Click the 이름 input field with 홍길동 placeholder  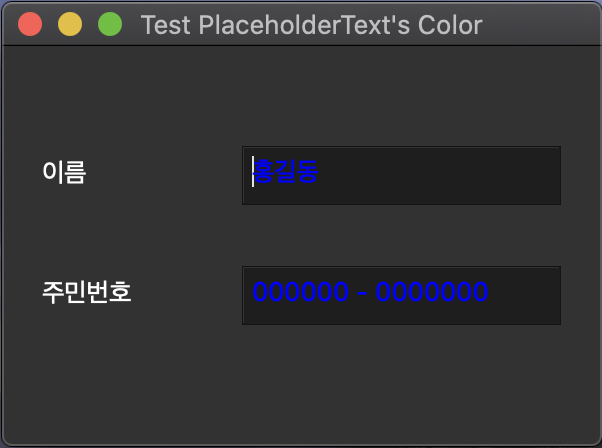coord(401,175)
